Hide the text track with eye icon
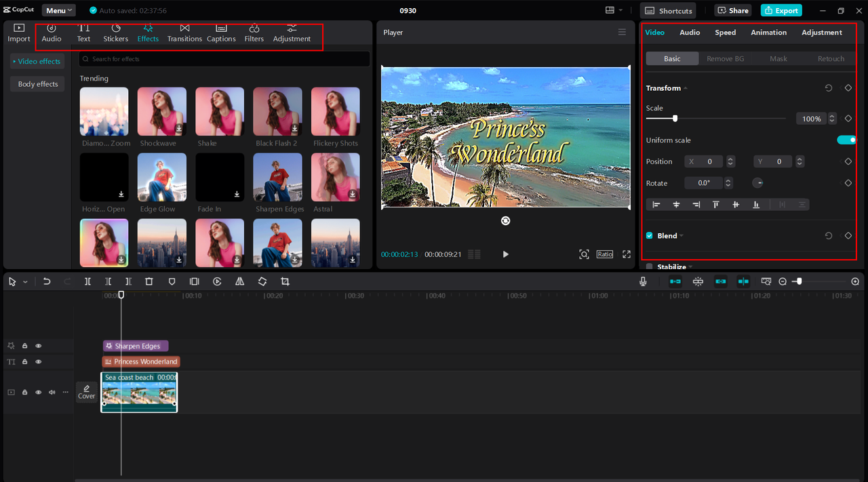This screenshot has width=868, height=482. [x=39, y=362]
